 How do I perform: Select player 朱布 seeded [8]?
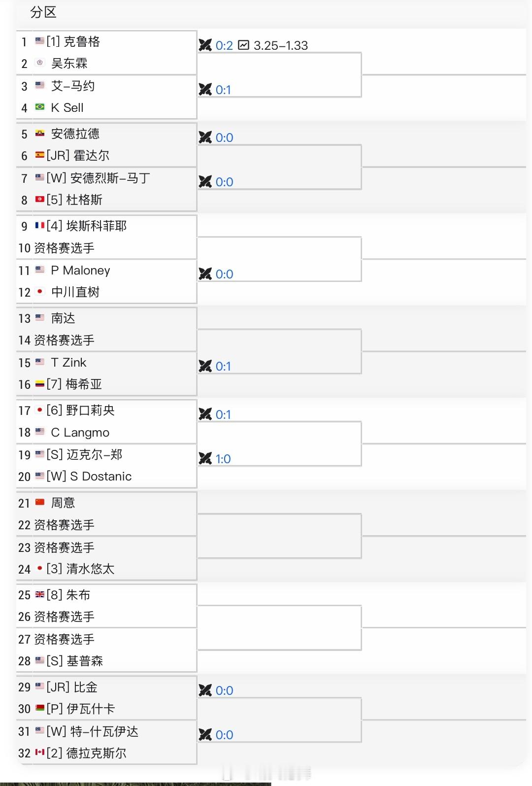(x=78, y=595)
